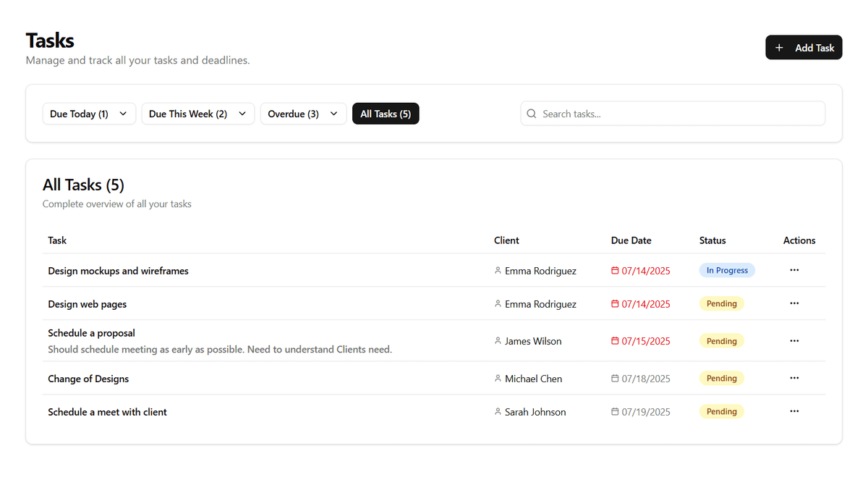Click the Add Task button

click(x=804, y=47)
